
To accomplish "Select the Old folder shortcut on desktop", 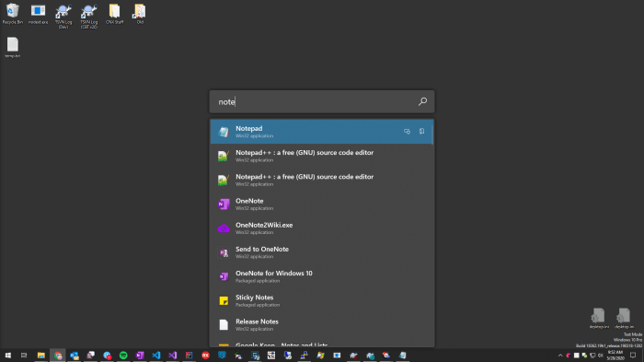I will pyautogui.click(x=140, y=14).
